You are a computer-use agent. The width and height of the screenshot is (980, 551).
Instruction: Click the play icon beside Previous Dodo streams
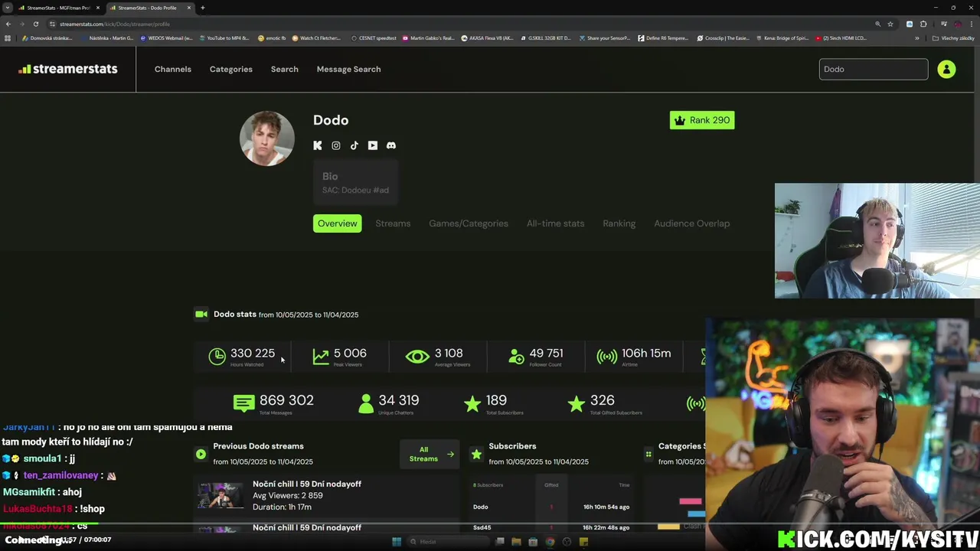201,454
